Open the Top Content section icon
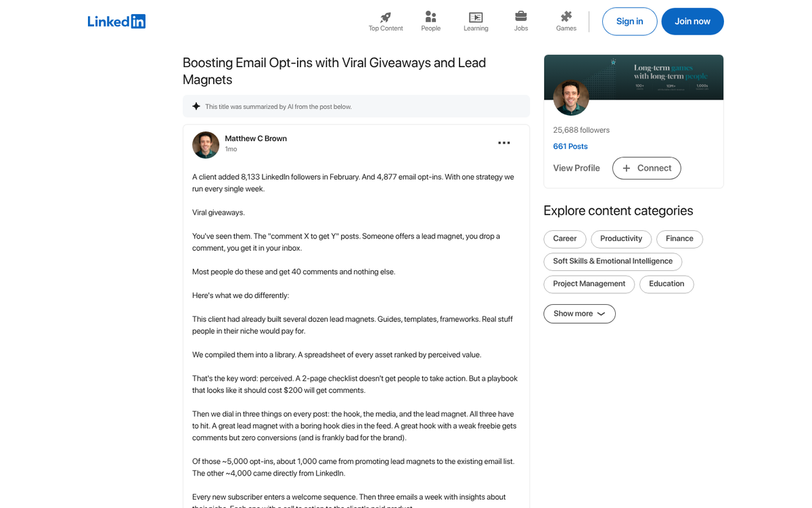 coord(385,17)
